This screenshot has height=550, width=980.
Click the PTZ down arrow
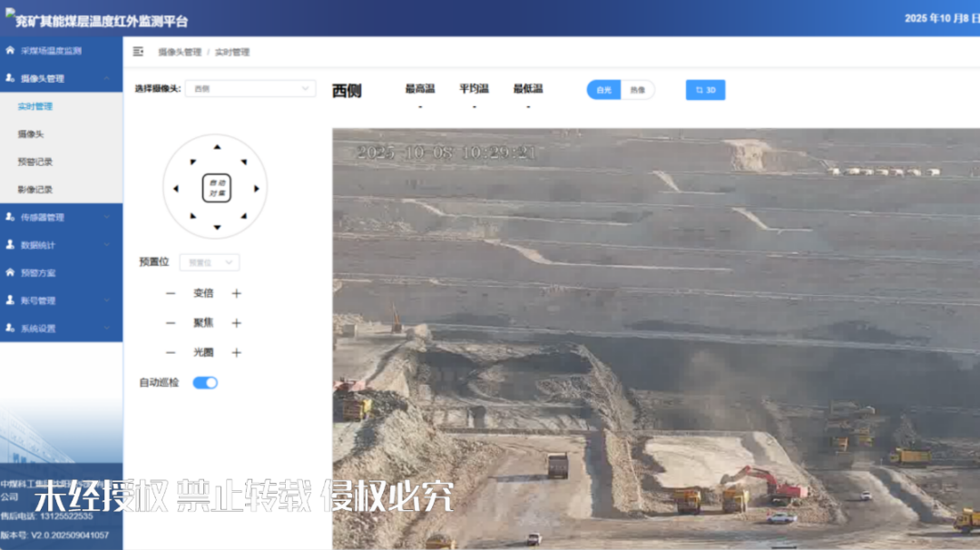216,228
